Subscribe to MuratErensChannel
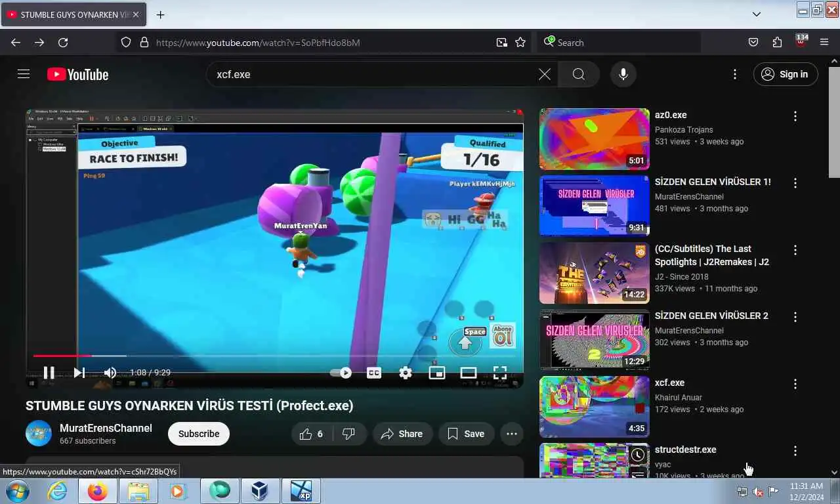This screenshot has width=840, height=504. click(199, 434)
